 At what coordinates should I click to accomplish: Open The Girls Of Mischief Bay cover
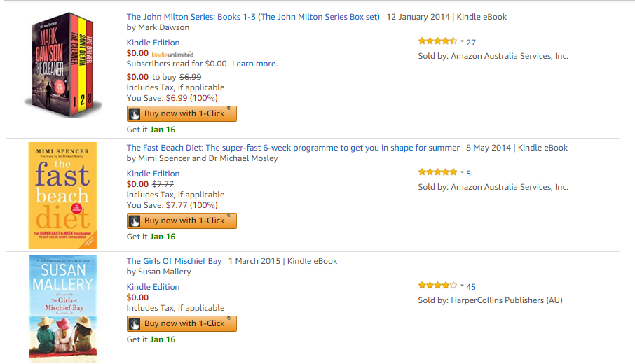63,309
